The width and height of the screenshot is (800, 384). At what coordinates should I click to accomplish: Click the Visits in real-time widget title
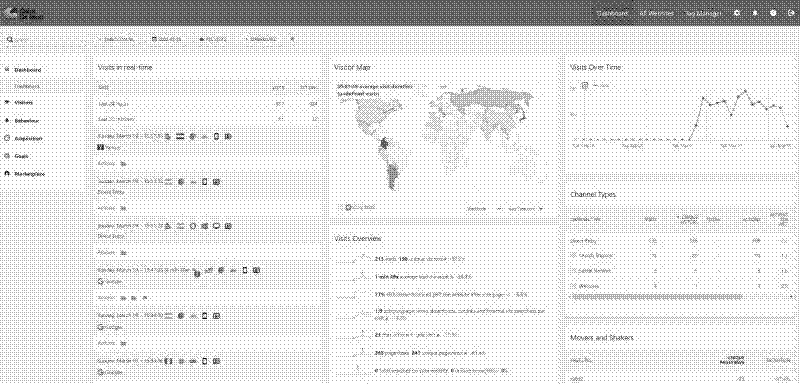pos(125,67)
